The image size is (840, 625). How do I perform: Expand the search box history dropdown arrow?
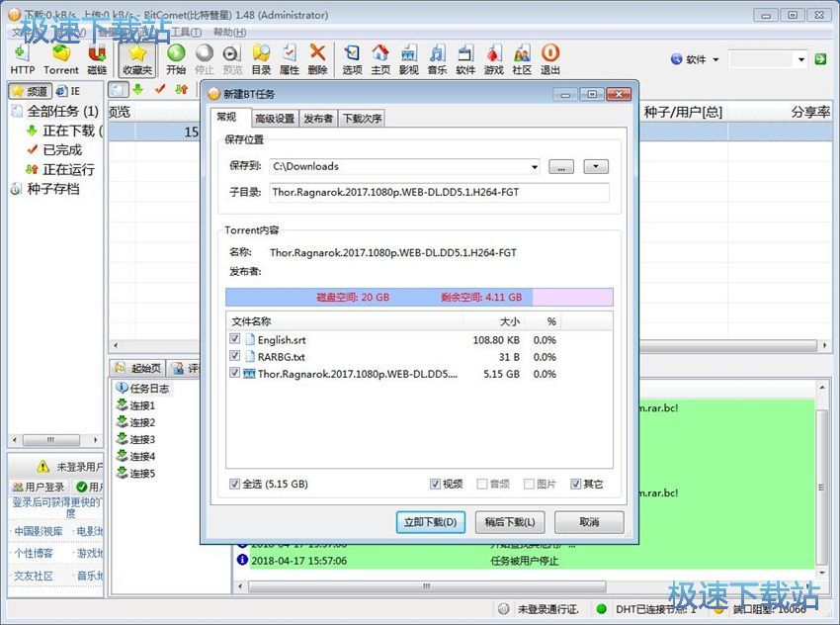pos(801,59)
